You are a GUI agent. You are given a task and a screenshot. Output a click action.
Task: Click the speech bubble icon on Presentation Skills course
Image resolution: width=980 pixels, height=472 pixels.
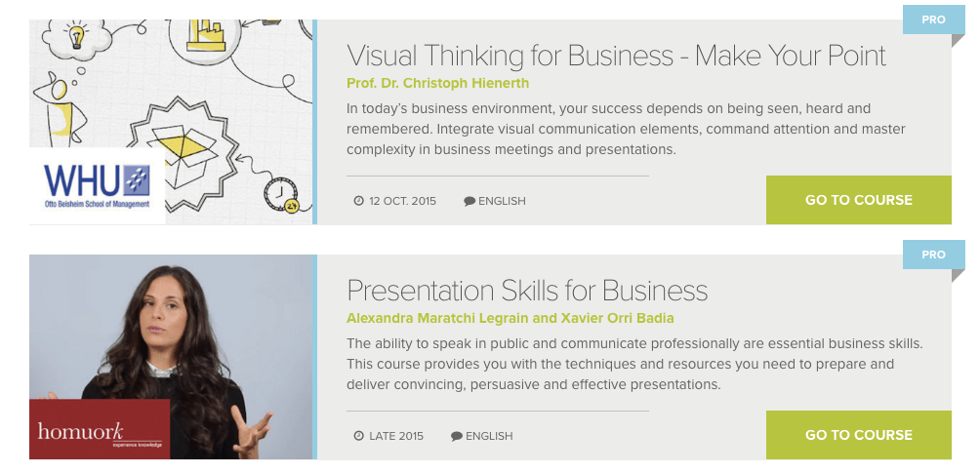457,436
